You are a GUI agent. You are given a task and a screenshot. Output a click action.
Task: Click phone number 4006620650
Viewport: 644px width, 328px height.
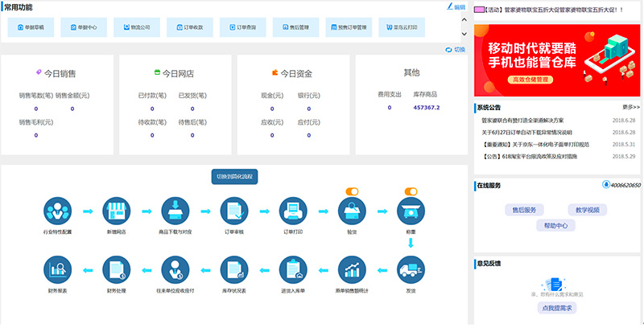[x=625, y=185]
